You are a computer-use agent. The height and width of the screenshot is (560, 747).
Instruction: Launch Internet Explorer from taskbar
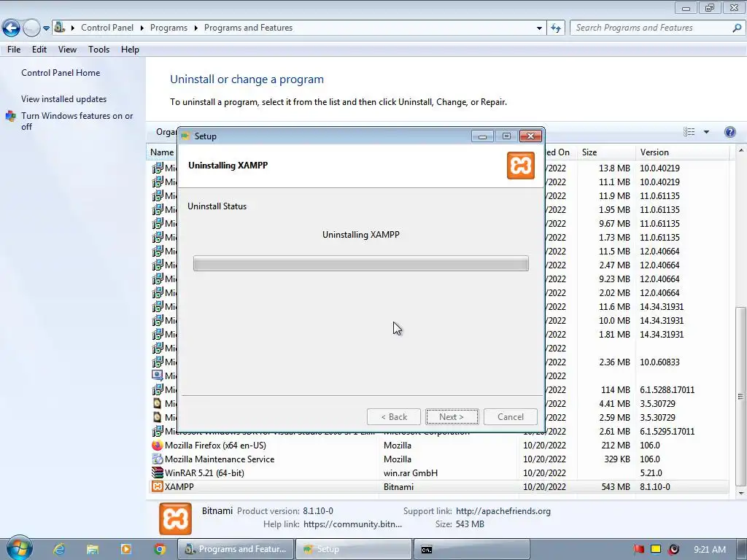[x=59, y=549]
